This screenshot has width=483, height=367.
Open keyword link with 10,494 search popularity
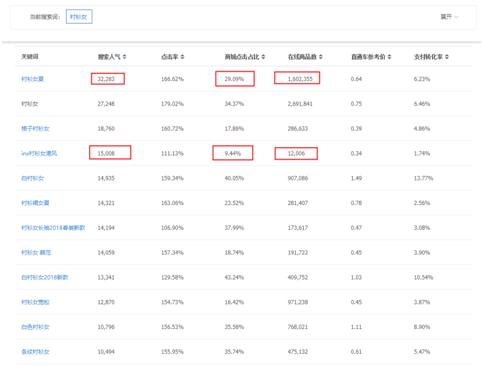click(x=35, y=352)
